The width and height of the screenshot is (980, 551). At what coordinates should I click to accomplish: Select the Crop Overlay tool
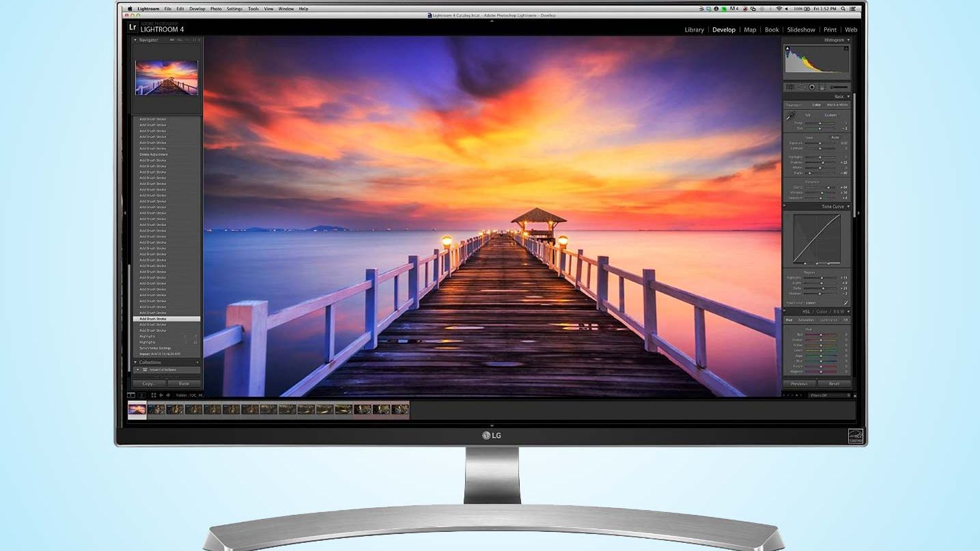[790, 87]
